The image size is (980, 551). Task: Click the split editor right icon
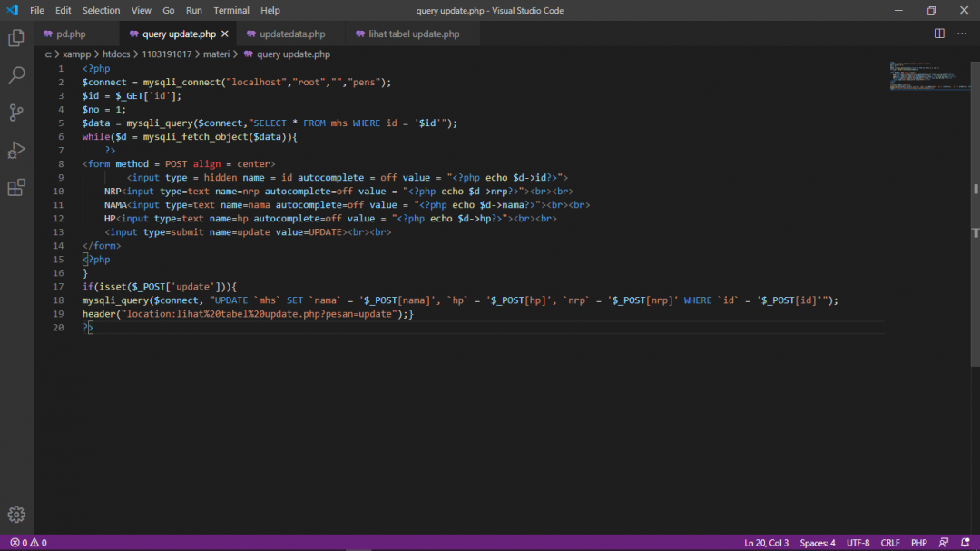coord(939,34)
